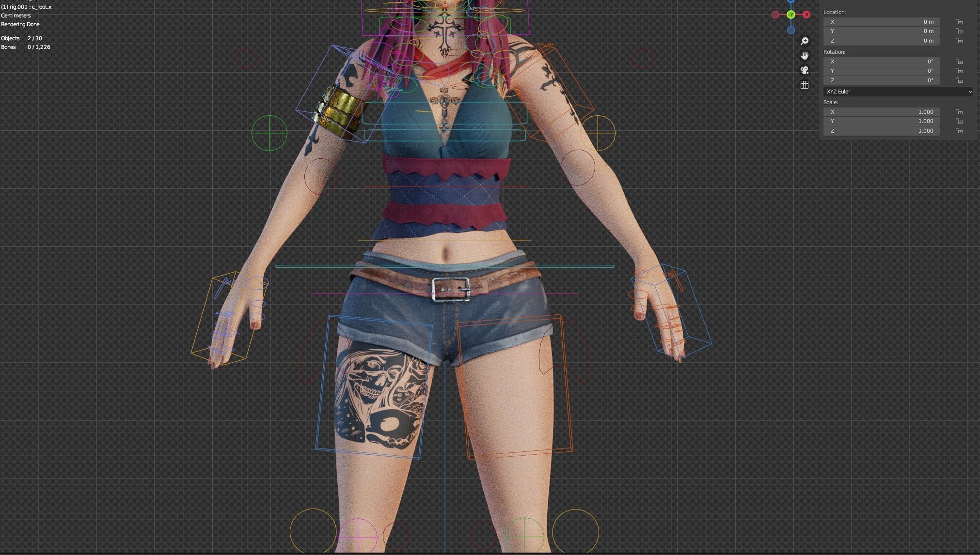Viewport: 980px width, 555px height.
Task: Lock the Location Z value
Action: pos(959,41)
